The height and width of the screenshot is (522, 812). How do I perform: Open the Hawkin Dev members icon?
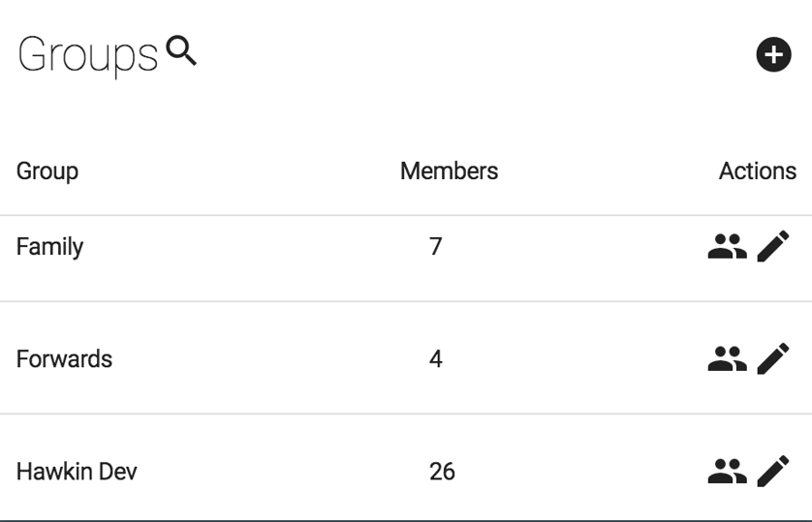click(727, 473)
